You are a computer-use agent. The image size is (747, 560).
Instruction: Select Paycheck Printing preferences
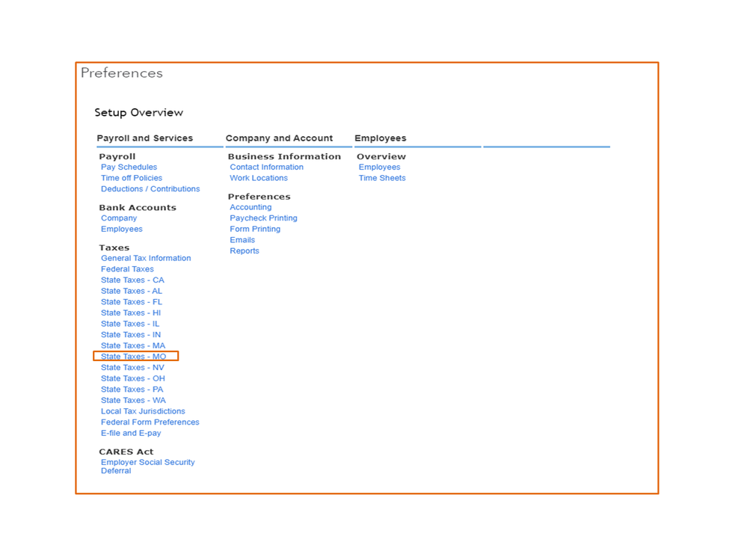263,218
